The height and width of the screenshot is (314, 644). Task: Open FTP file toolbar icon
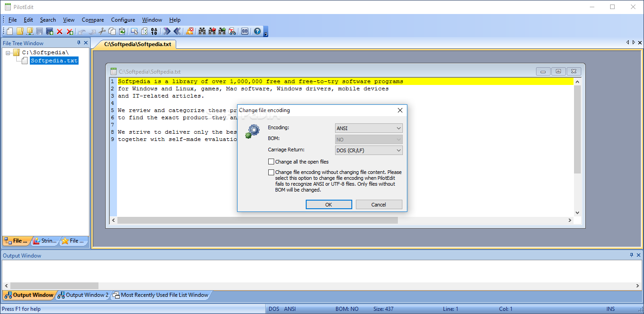pyautogui.click(x=30, y=31)
